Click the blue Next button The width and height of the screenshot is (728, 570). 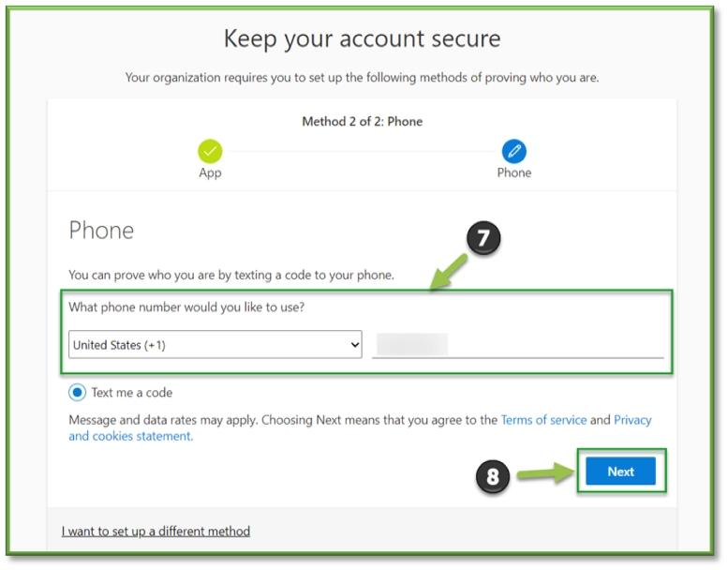[x=620, y=471]
